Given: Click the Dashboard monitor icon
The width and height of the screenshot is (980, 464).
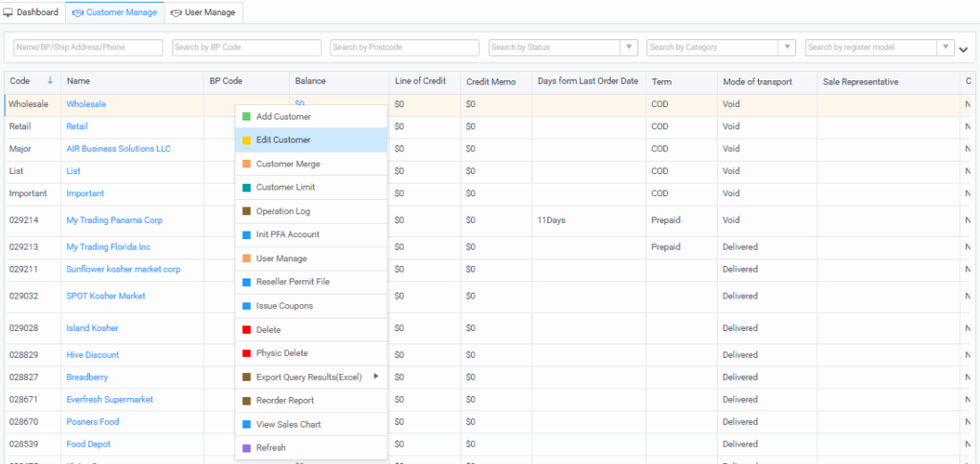Looking at the screenshot, I should click(x=9, y=12).
